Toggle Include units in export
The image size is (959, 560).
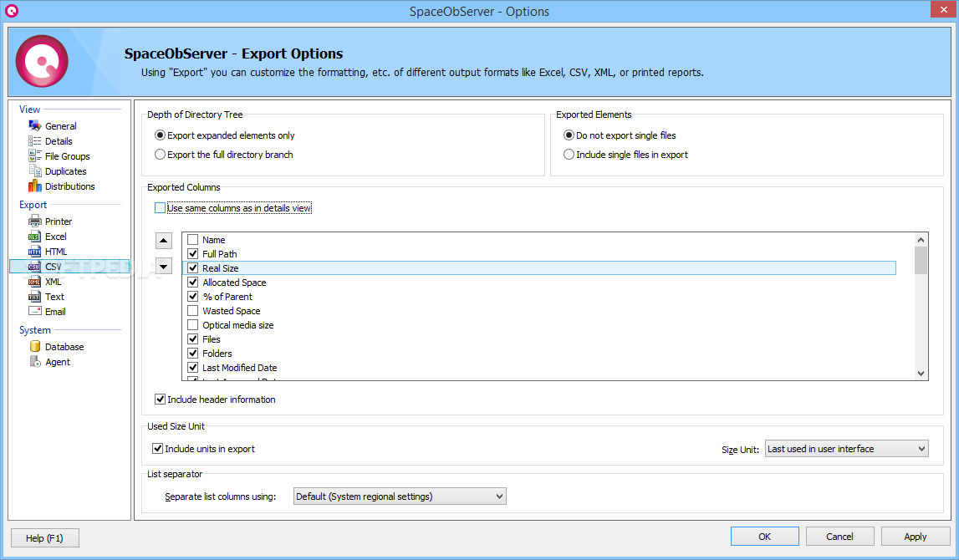(158, 449)
